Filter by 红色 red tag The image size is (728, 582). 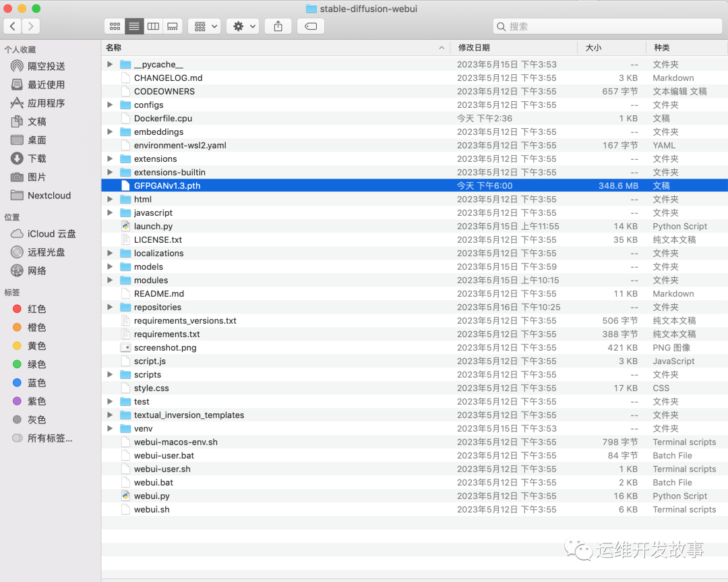tap(30, 309)
